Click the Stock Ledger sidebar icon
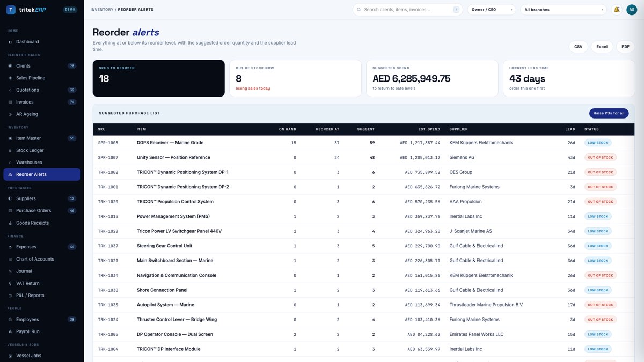 click(10, 150)
